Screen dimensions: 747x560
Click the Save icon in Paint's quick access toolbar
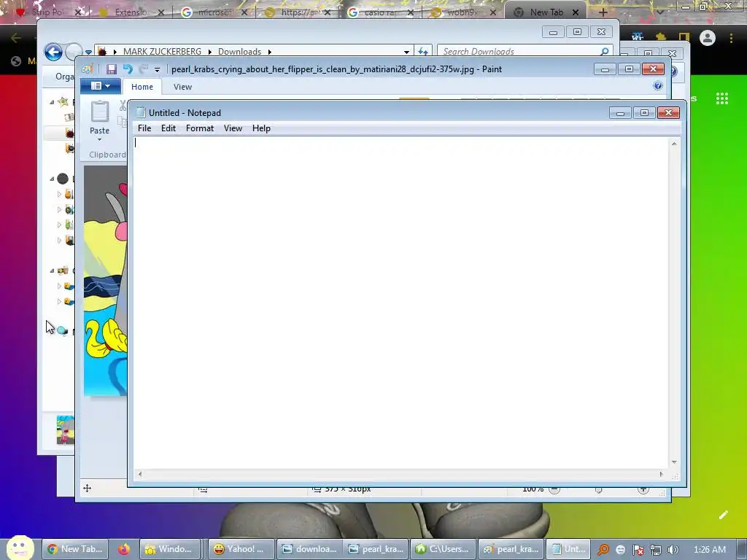point(112,69)
